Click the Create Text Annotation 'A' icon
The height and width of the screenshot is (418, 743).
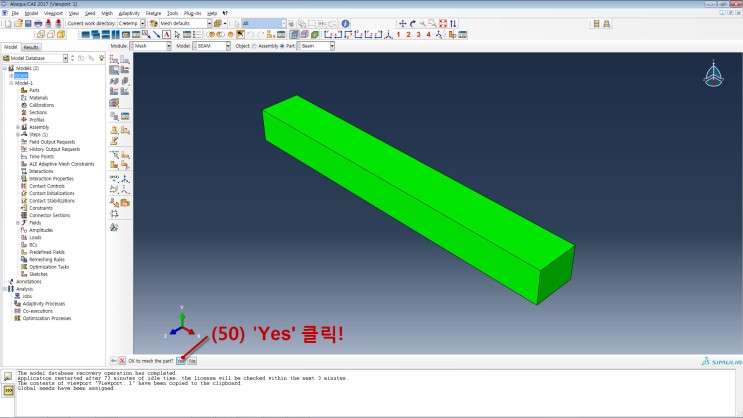pos(166,35)
